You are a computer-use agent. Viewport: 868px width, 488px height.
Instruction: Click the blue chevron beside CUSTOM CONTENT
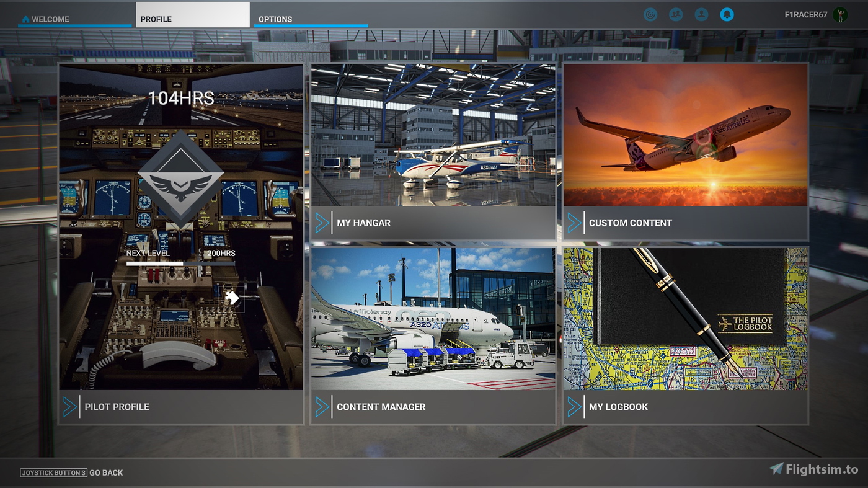[575, 223]
